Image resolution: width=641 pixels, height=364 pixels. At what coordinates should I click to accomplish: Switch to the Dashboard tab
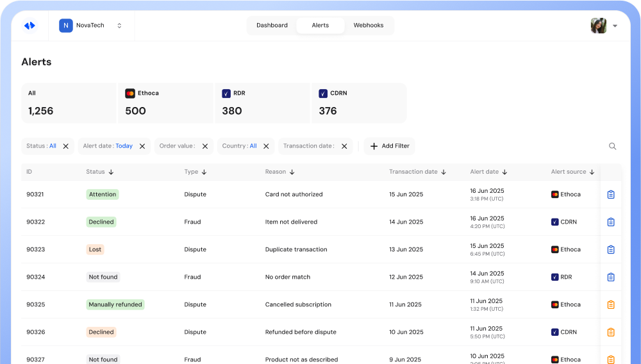(272, 26)
